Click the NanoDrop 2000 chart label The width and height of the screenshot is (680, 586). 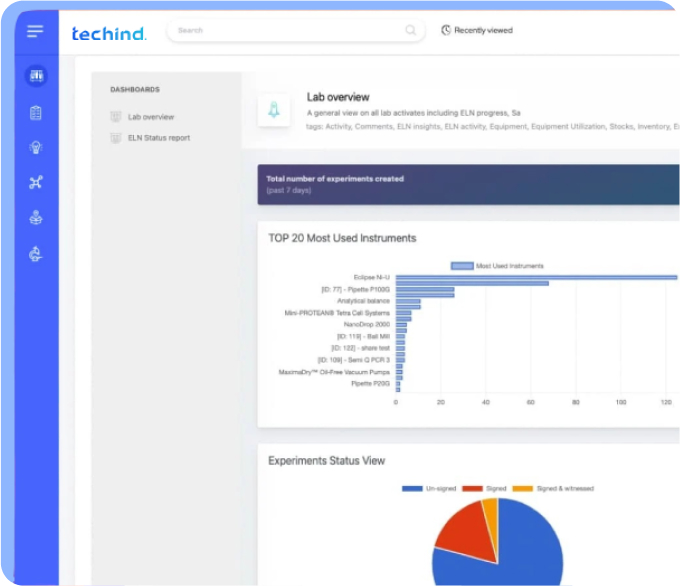pyautogui.click(x=366, y=324)
